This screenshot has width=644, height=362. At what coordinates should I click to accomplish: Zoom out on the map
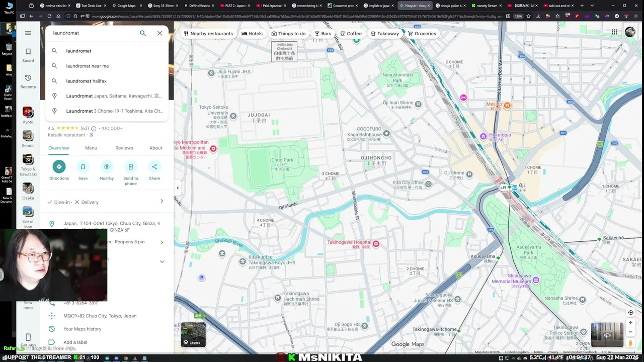pyautogui.click(x=630, y=332)
